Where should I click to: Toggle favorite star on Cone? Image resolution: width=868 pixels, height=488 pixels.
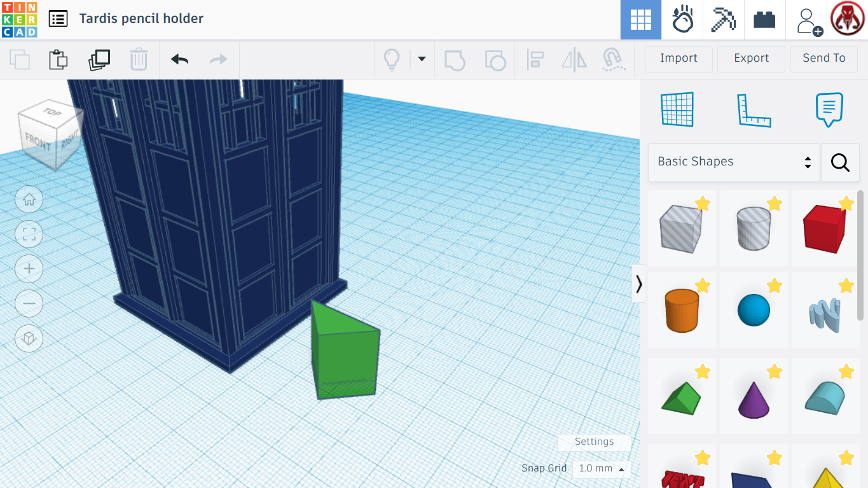(775, 372)
